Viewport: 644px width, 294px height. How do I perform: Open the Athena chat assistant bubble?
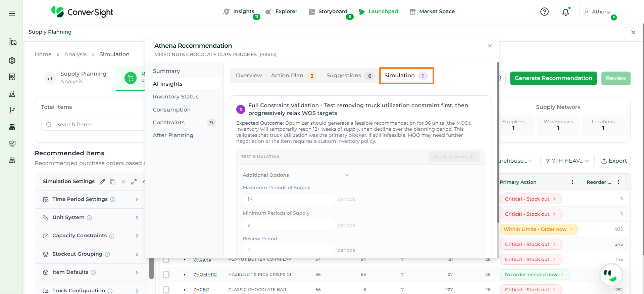(x=611, y=275)
